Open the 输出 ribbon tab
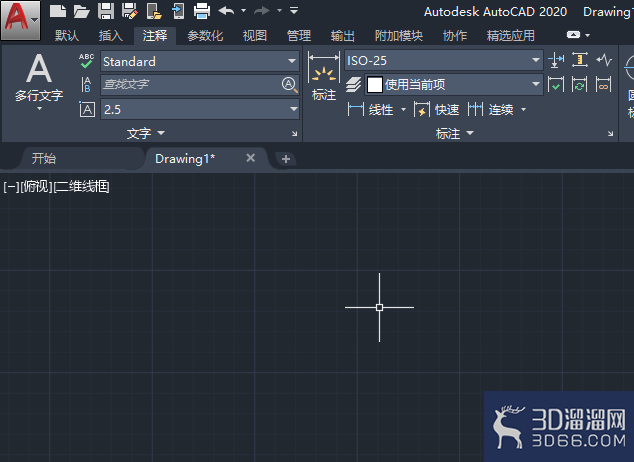634x462 pixels. (342, 36)
